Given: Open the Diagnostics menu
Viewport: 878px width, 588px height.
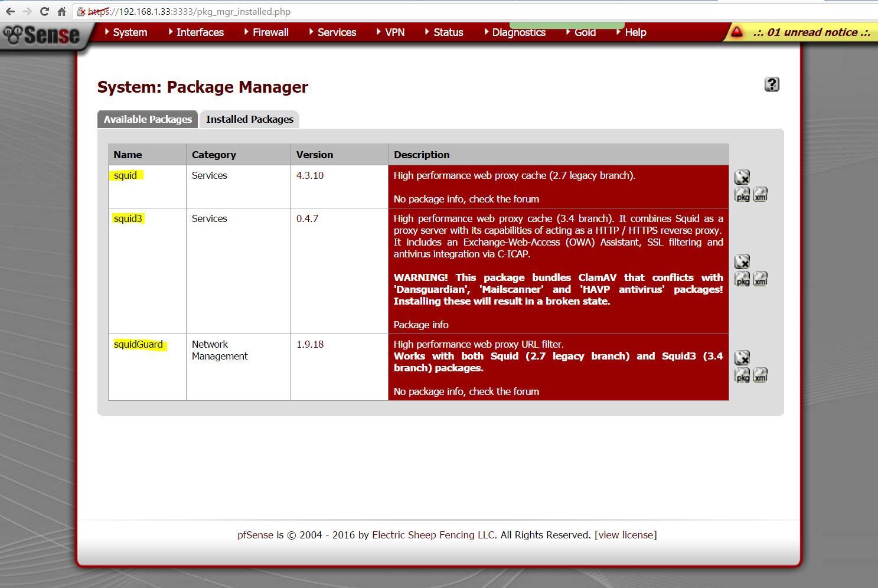Looking at the screenshot, I should click(x=518, y=32).
